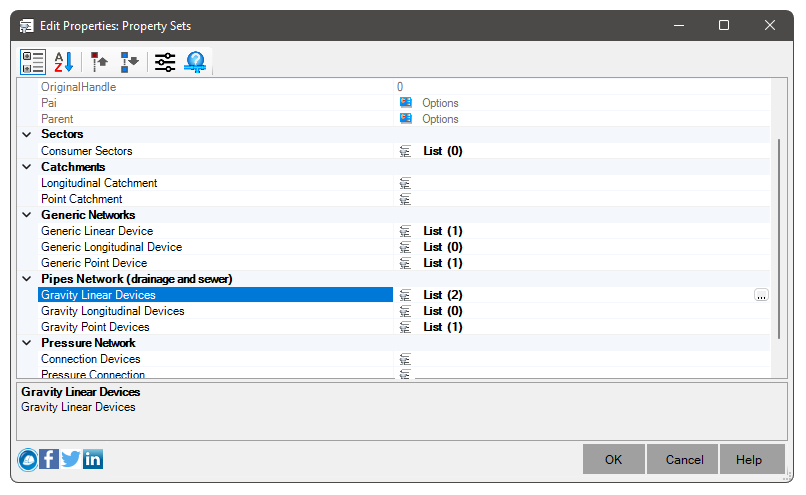Image resolution: width=806 pixels, height=495 pixels.
Task: Click the Cancel button
Action: tap(684, 460)
